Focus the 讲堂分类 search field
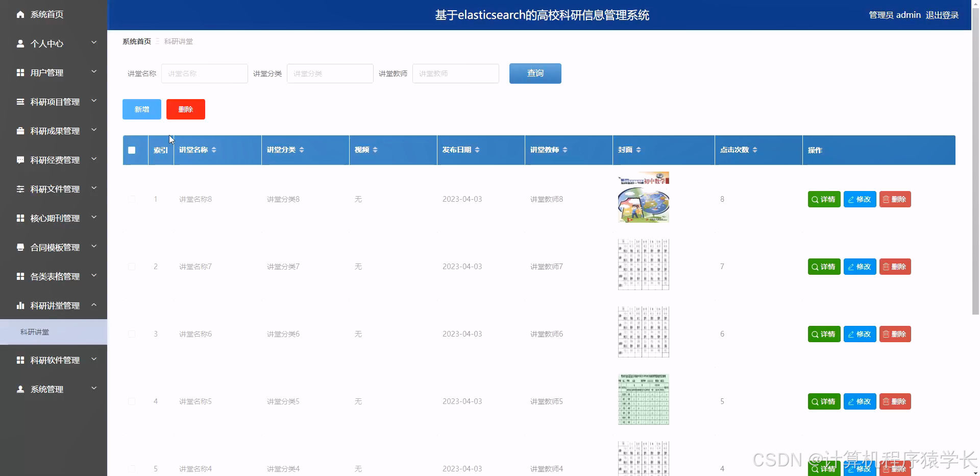Viewport: 980px width, 476px height. (x=330, y=74)
